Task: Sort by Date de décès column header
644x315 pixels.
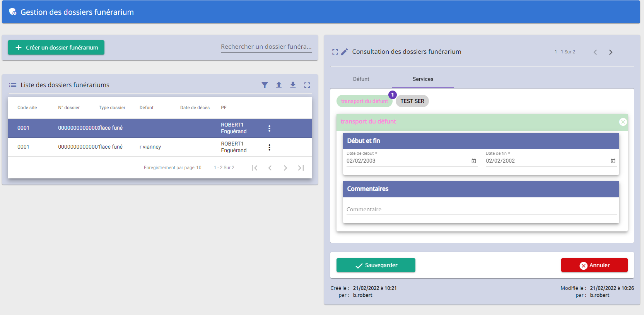Action: 195,108
